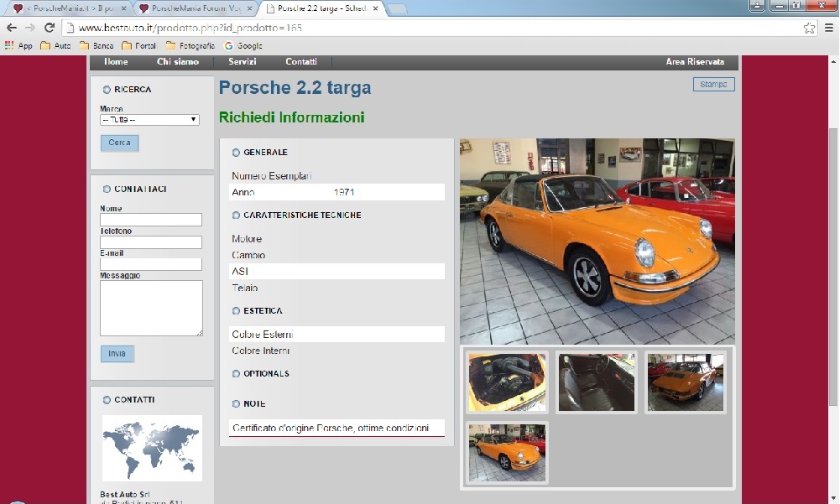Reload the page with refresh icon
The image size is (840, 504).
[x=50, y=28]
